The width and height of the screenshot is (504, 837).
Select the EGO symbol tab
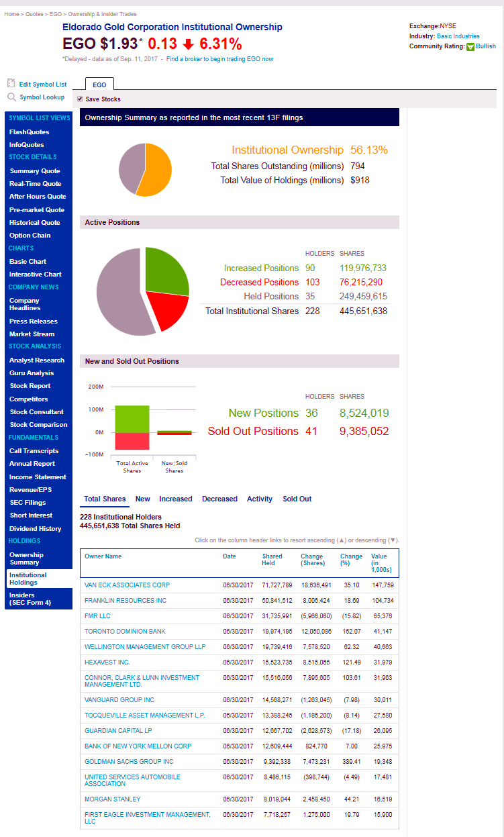pyautogui.click(x=99, y=85)
